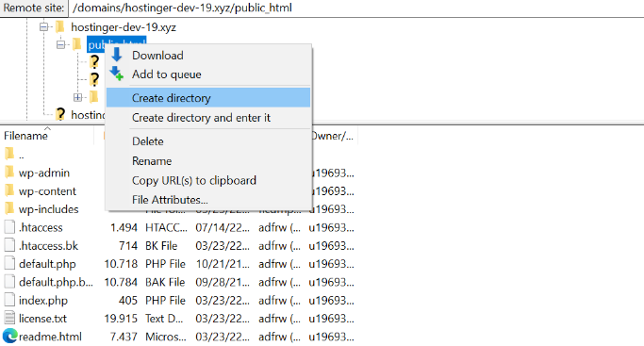Click the default.php.b... BAK file icon

click(9, 282)
